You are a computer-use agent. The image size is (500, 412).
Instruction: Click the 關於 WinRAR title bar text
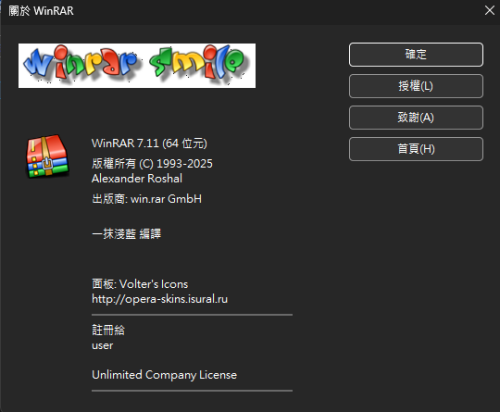coord(41,11)
